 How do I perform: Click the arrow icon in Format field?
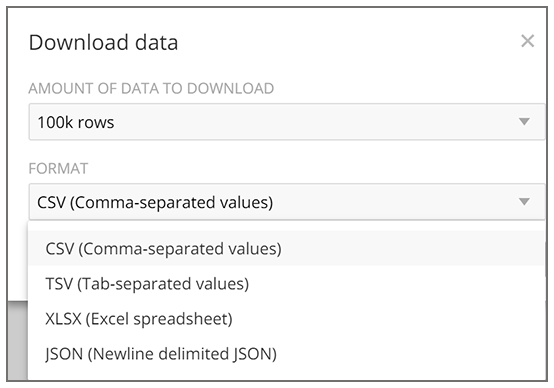[524, 201]
